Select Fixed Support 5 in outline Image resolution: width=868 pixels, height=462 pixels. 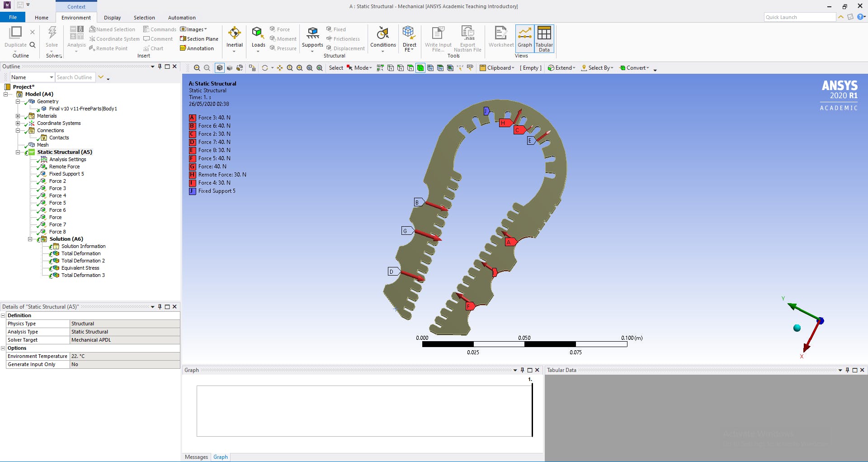pos(66,174)
